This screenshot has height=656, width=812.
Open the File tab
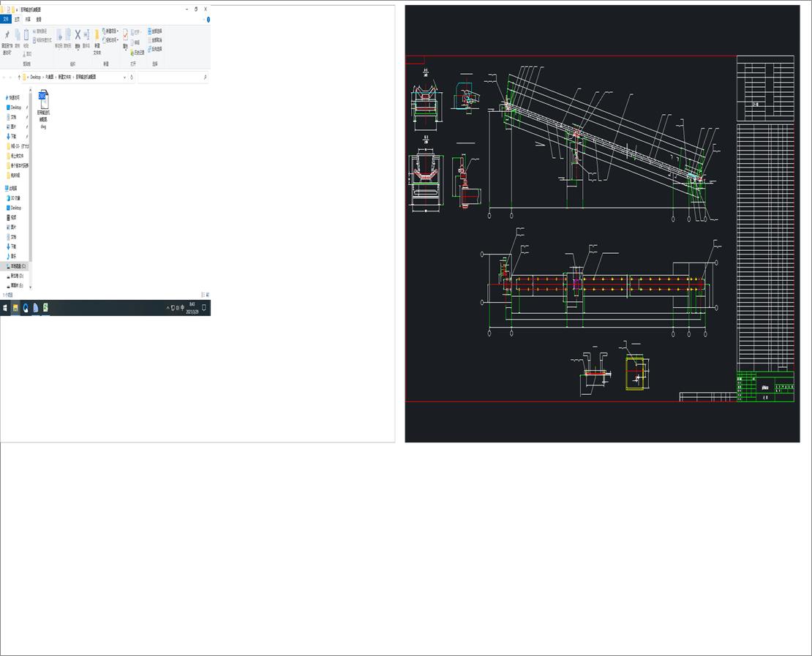[x=6, y=19]
